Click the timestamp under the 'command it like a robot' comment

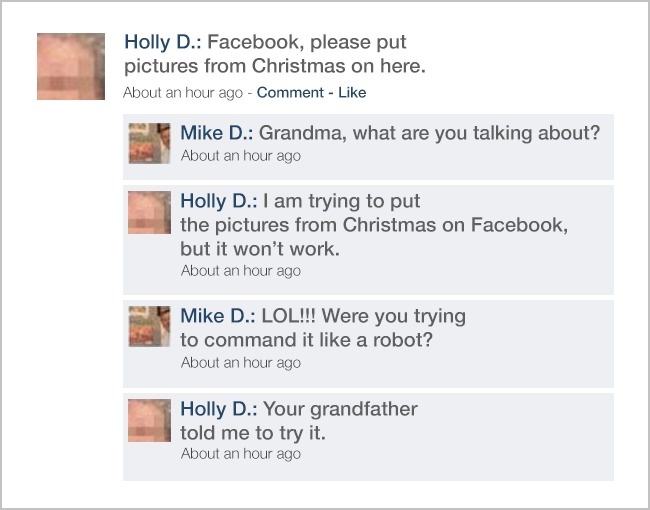click(240, 363)
